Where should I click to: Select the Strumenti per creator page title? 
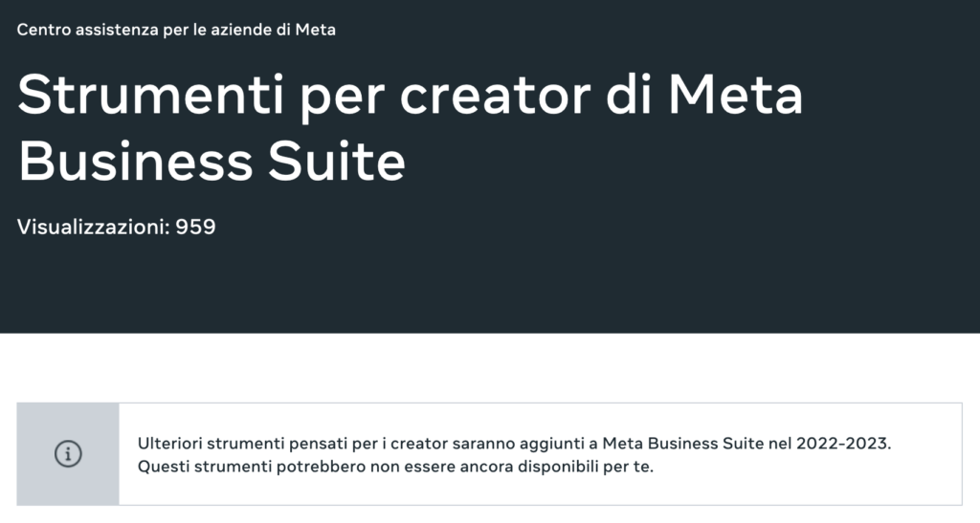[410, 128]
